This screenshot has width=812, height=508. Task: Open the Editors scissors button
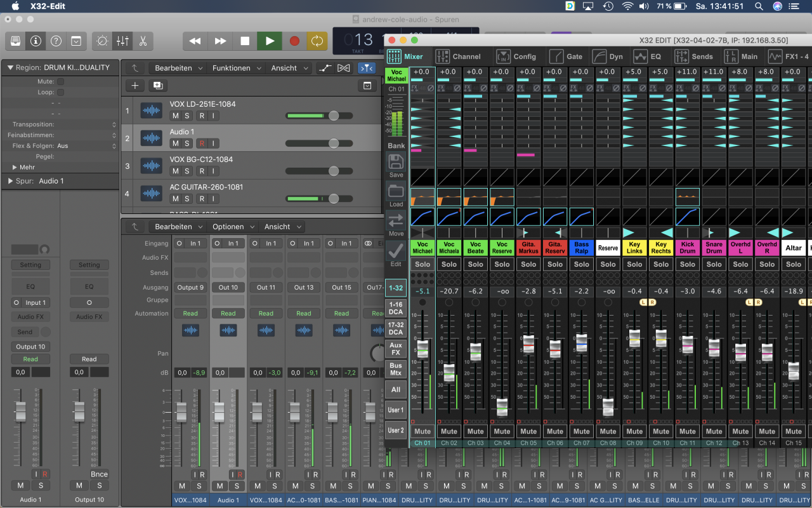[x=143, y=41]
